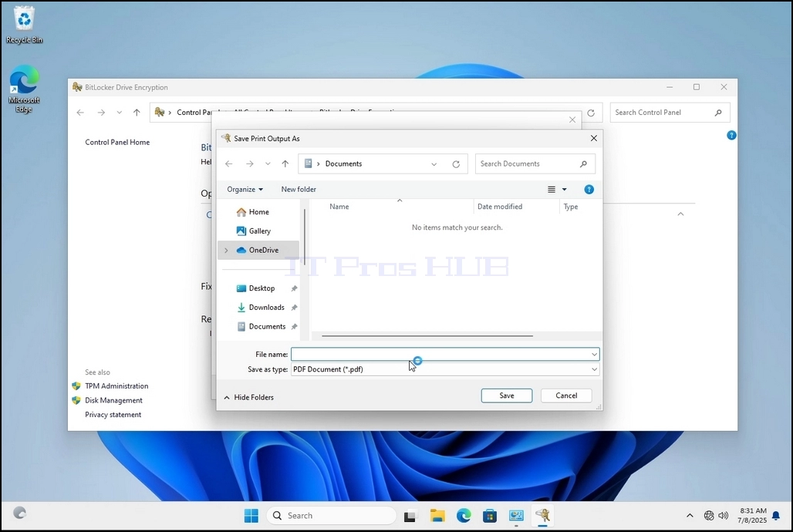Expand the OneDrive tree node
The height and width of the screenshot is (532, 793).
(226, 251)
